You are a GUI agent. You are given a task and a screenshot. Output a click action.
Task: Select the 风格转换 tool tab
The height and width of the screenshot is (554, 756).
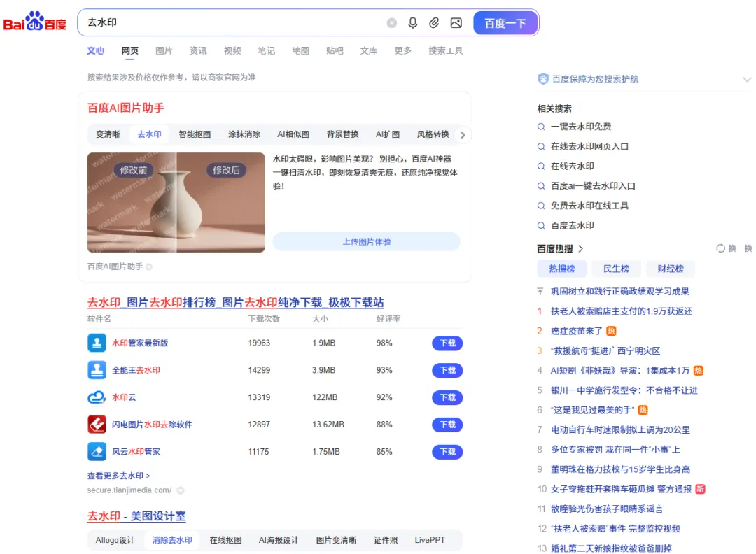tap(433, 134)
